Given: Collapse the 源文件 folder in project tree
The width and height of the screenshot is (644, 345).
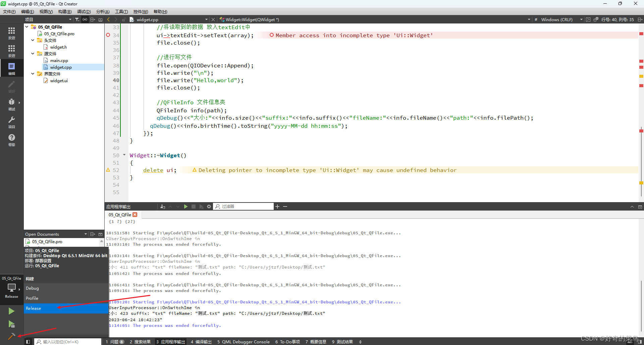Looking at the screenshot, I should click(x=33, y=53).
